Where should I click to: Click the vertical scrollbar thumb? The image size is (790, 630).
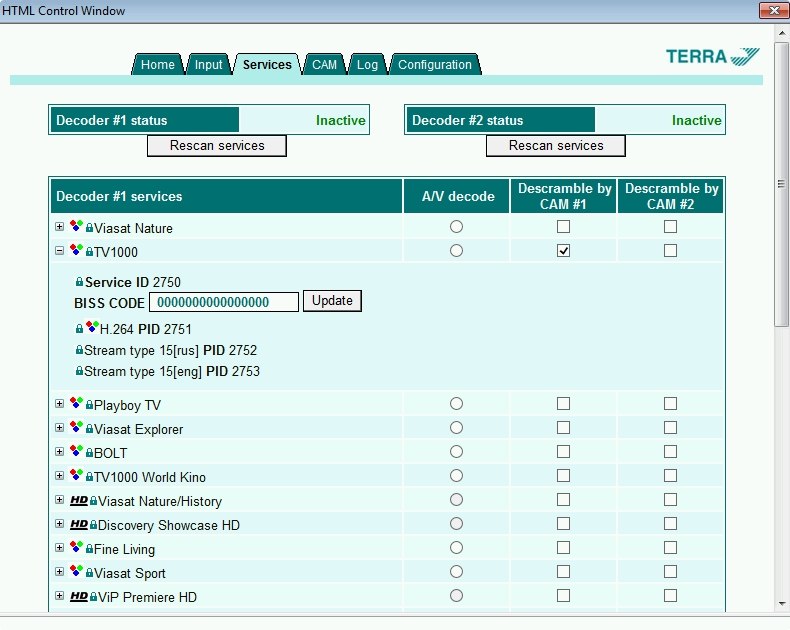(781, 185)
